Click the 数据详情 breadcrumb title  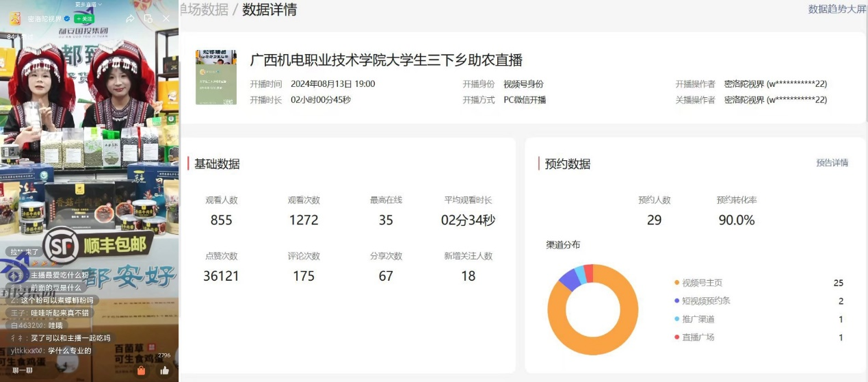click(269, 10)
